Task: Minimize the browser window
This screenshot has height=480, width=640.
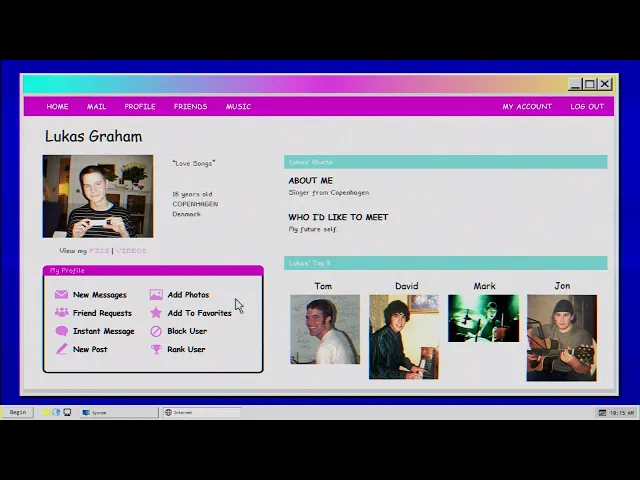Action: point(575,84)
